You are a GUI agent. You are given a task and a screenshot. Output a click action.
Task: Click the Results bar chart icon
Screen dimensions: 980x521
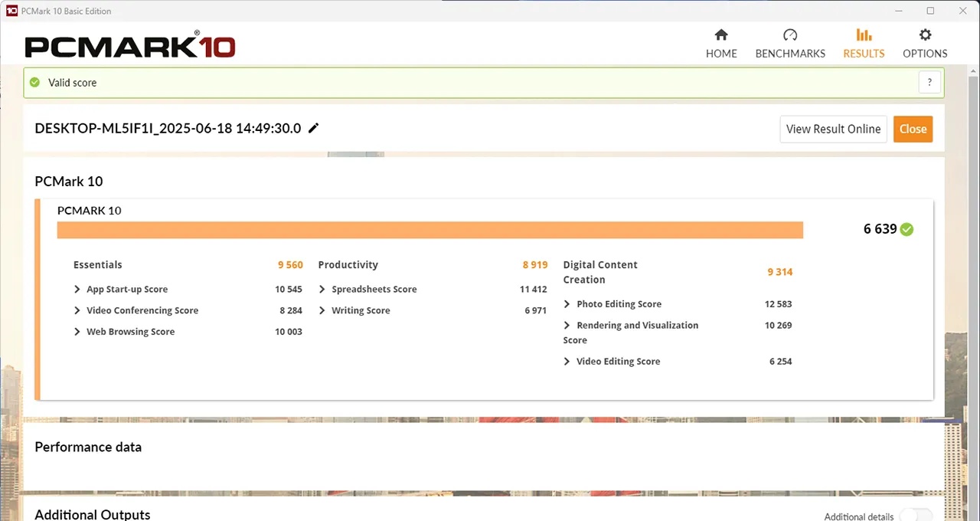pos(864,34)
